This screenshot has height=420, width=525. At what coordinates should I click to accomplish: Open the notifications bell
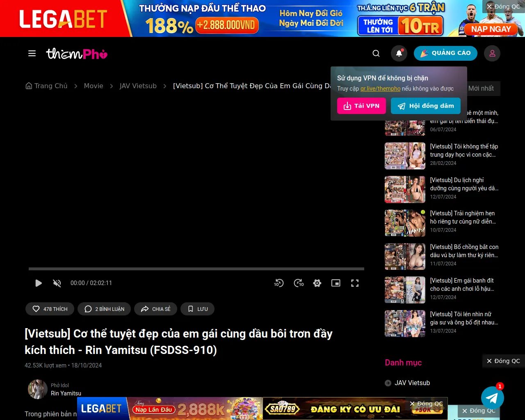click(399, 53)
